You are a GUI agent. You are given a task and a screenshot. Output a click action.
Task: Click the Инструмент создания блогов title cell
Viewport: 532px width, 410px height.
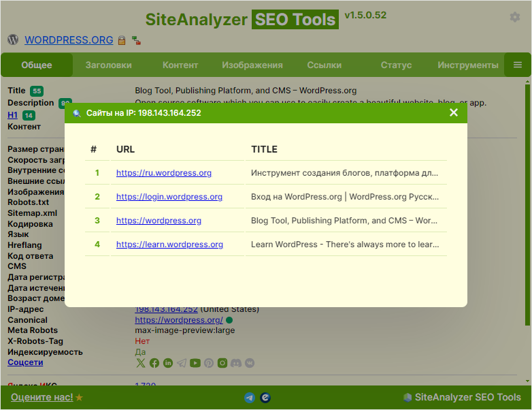345,173
